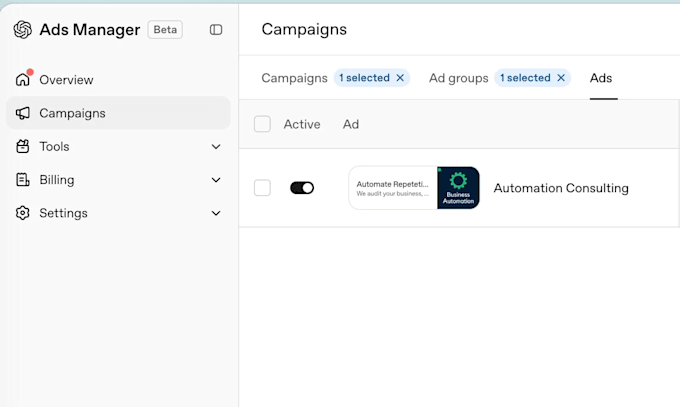Click the Settings gear icon
Screen dimensions: 680x407
[x=23, y=213]
